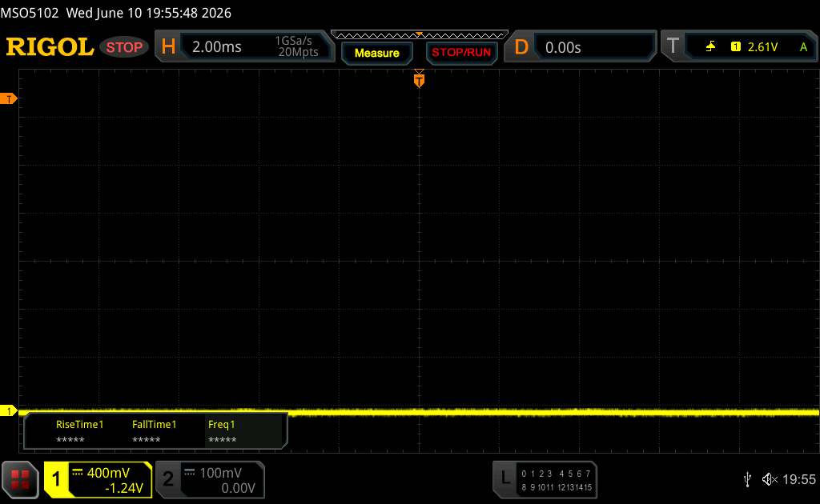
Task: Click the orange H horizontal icon
Action: point(168,46)
